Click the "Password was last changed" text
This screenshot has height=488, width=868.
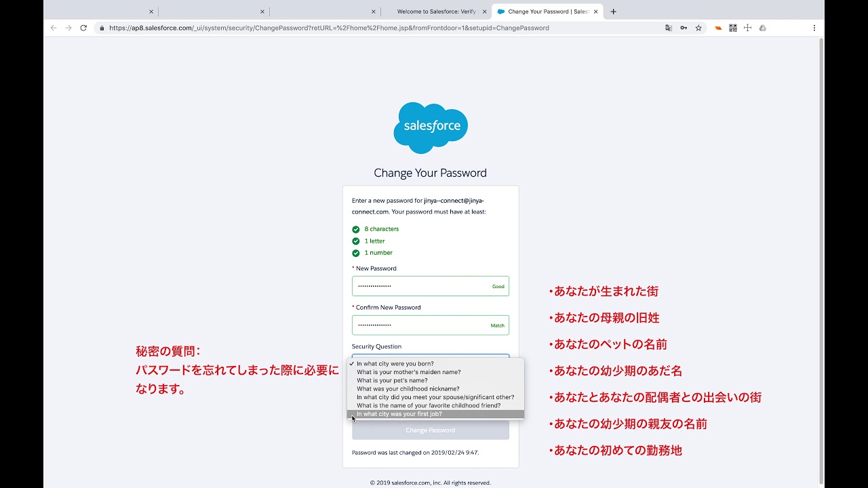(415, 452)
